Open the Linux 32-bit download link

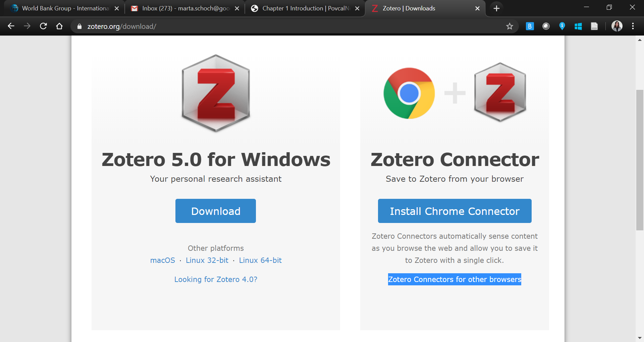(207, 260)
